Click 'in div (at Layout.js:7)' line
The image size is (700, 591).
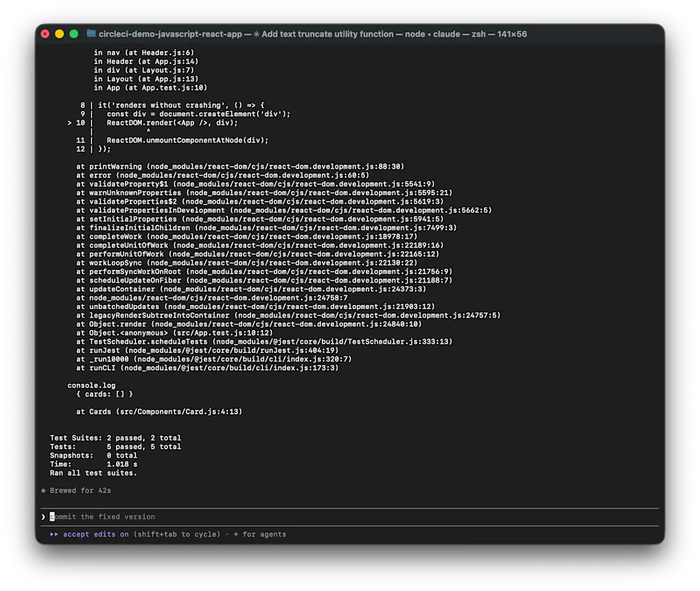coord(144,70)
